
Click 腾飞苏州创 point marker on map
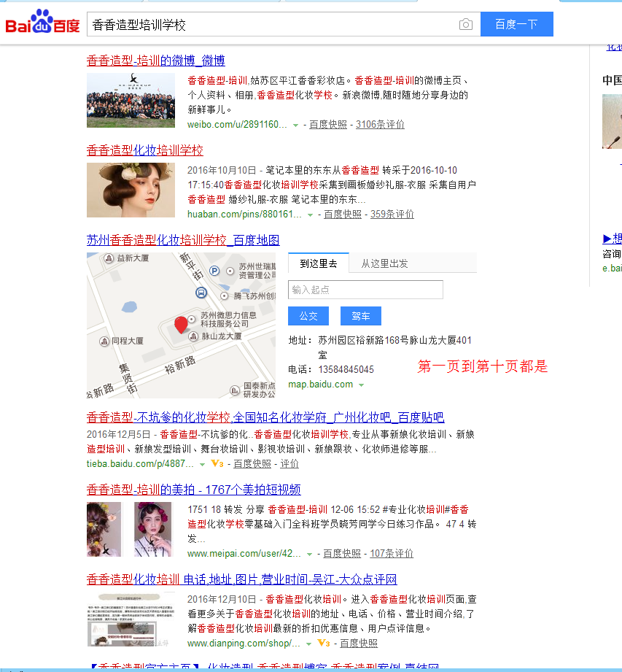click(224, 296)
